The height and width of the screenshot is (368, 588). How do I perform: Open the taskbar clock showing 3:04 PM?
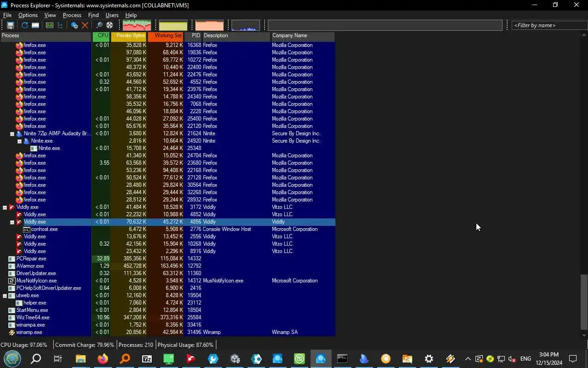549,359
